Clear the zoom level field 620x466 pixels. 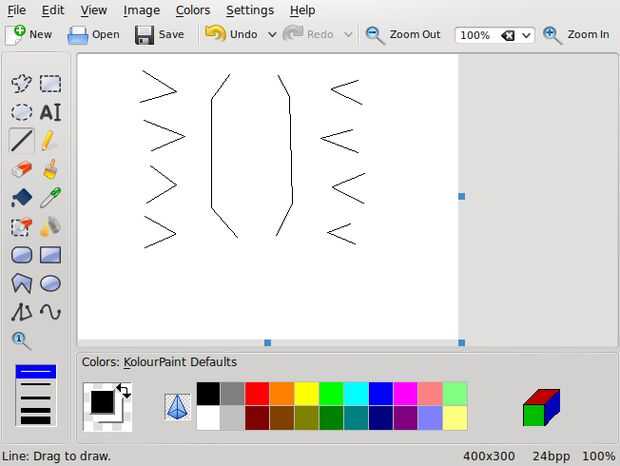[508, 36]
